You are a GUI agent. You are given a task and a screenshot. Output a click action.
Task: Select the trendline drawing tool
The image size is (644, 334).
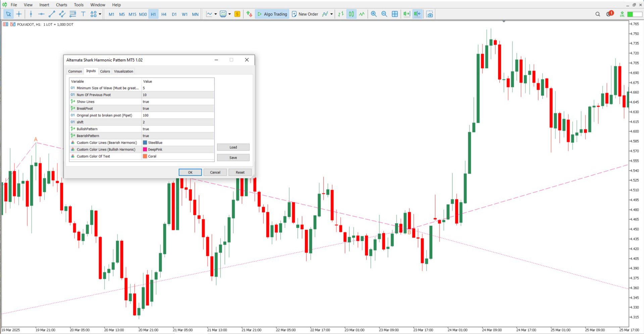pos(52,14)
